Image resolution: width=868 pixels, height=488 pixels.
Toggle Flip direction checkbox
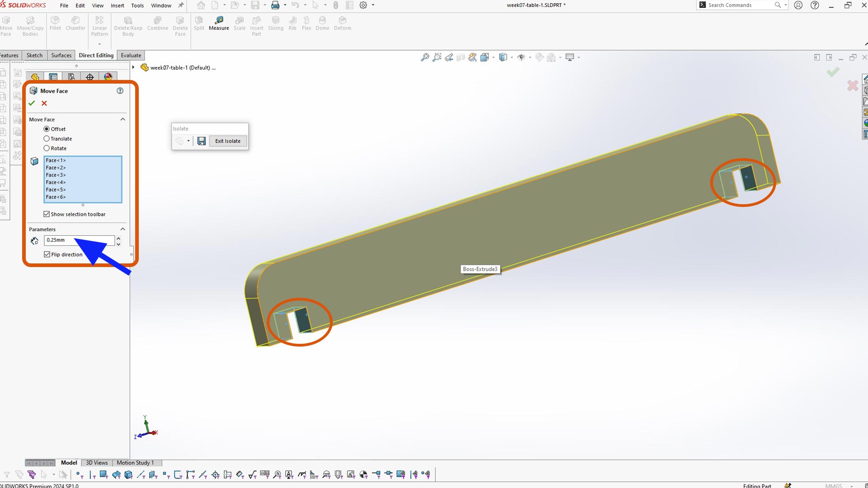(x=47, y=254)
